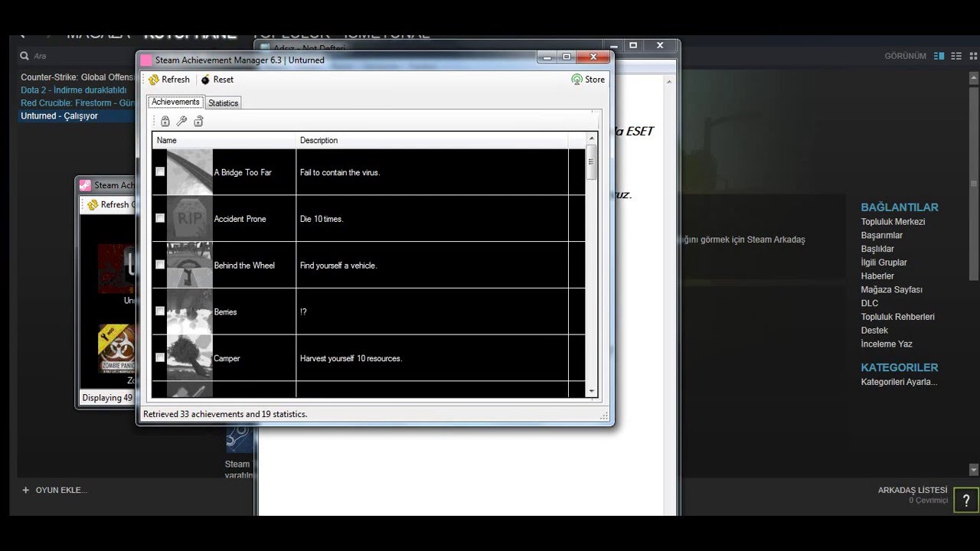Switch Steam library to list view icon
The image size is (980, 551).
coord(956,56)
